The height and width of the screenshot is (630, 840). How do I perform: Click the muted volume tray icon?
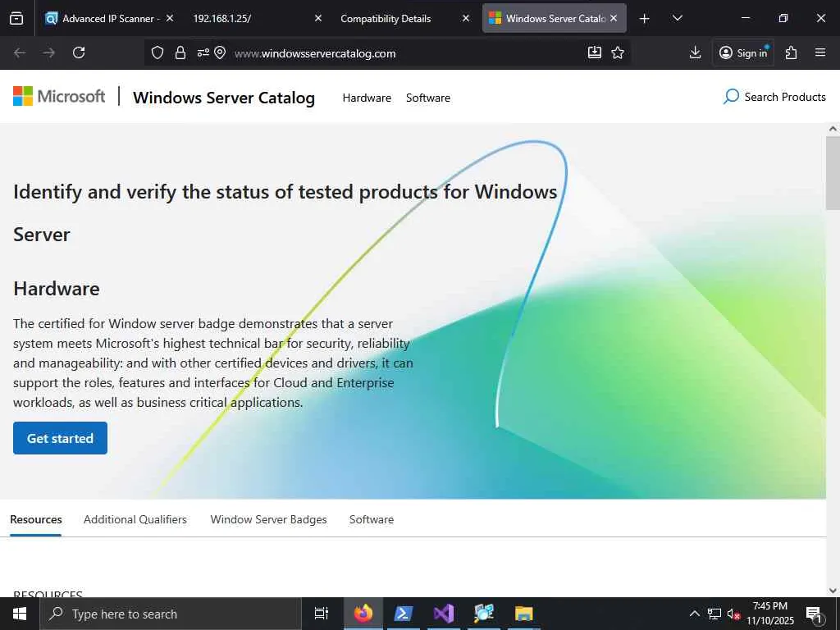coord(734,614)
